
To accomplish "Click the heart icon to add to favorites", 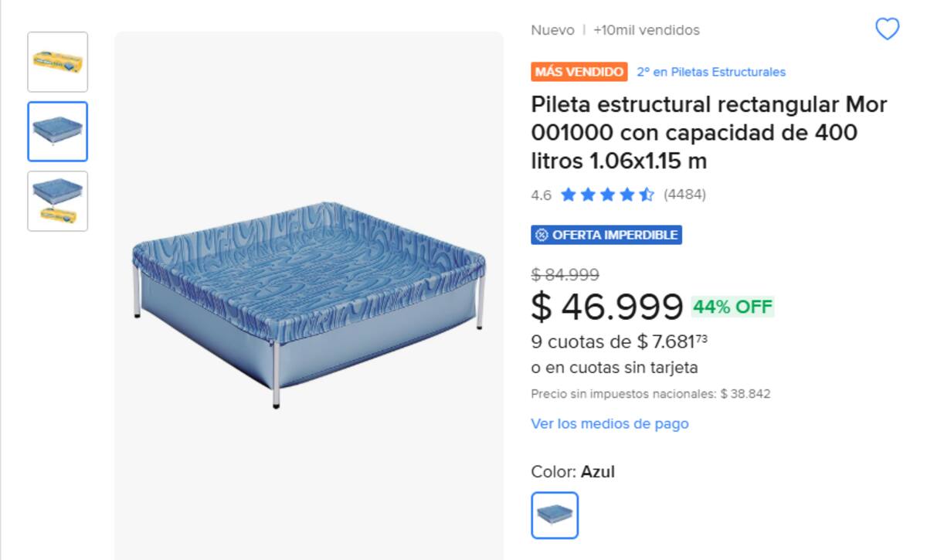I will (885, 29).
